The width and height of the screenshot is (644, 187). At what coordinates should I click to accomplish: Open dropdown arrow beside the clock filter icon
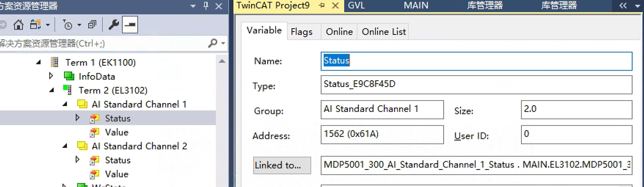click(x=79, y=25)
